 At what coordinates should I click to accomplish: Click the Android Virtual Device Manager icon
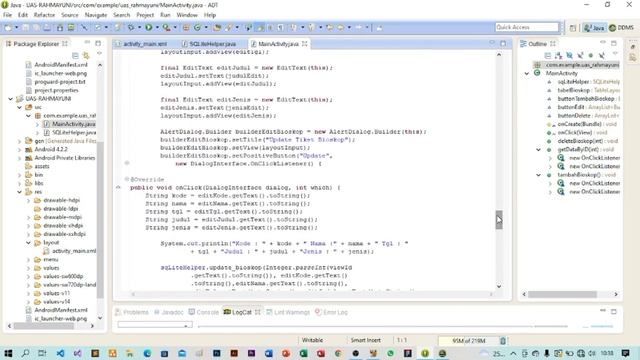click(x=71, y=27)
